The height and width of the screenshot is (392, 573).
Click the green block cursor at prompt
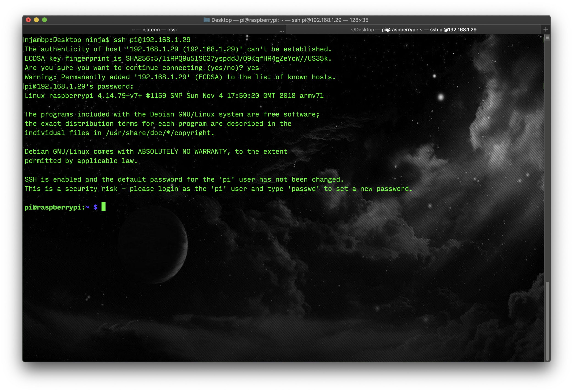point(104,207)
